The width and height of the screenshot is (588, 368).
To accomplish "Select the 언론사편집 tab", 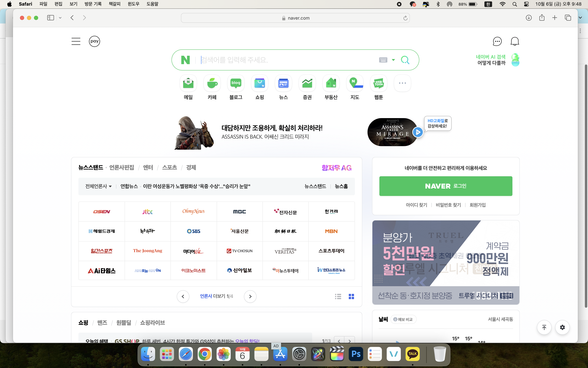I will coord(122,168).
